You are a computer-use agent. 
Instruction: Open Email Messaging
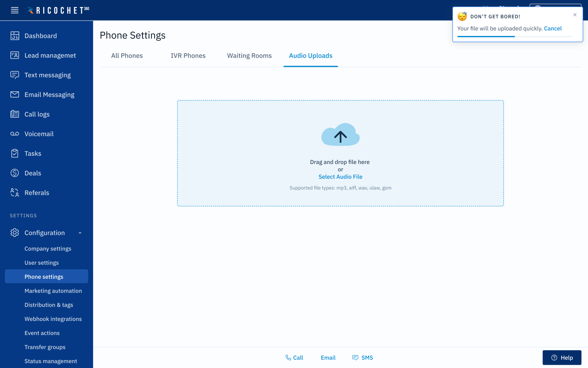pyautogui.click(x=49, y=95)
